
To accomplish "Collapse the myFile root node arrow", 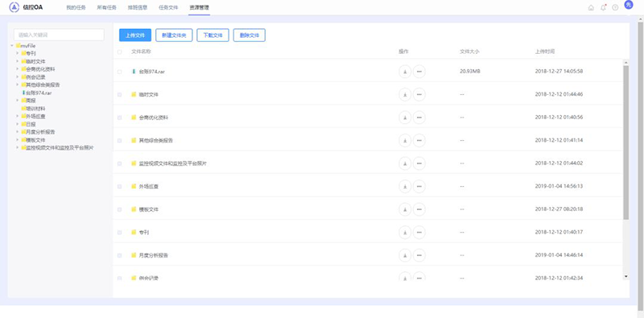I will click(12, 46).
